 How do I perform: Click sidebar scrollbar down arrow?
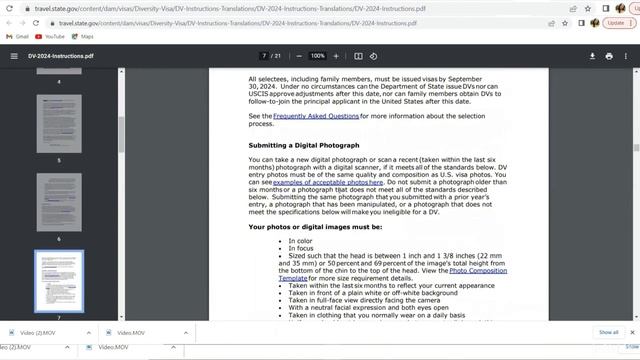coord(121,317)
